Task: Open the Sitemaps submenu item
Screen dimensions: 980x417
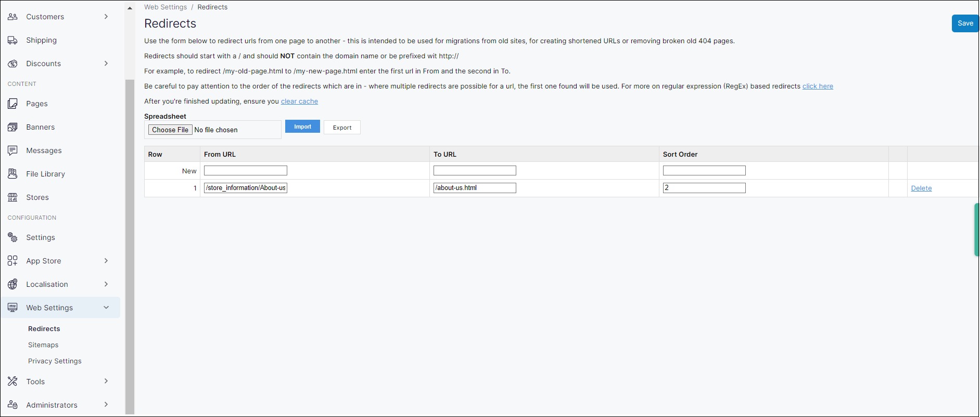Action: point(43,345)
